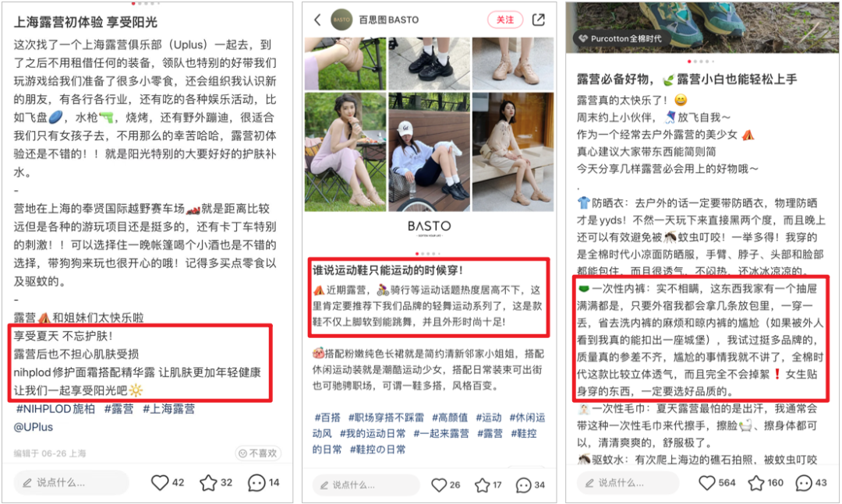Viewport: 842px width, 504px height.
Task: Favorite the post with 32 stars
Action: (x=208, y=482)
